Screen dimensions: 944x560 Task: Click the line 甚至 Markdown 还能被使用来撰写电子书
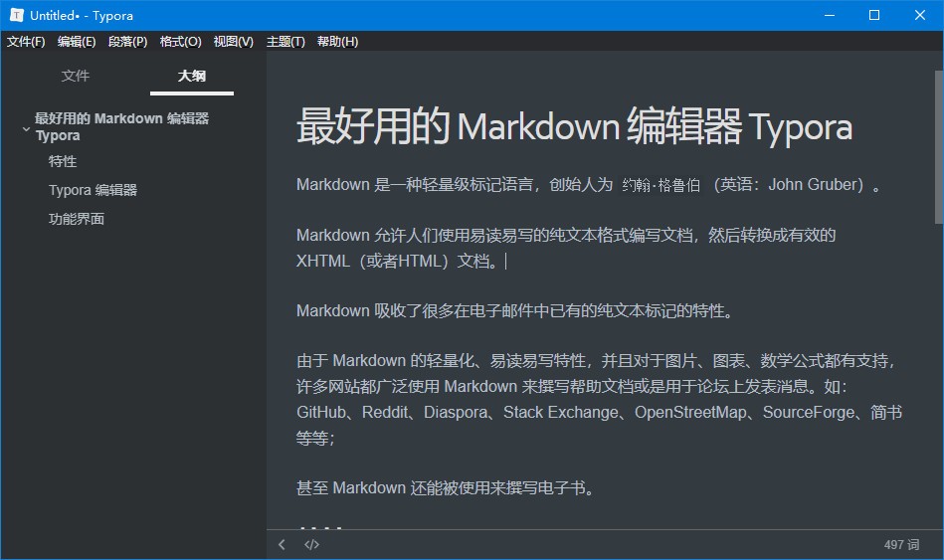pos(446,487)
